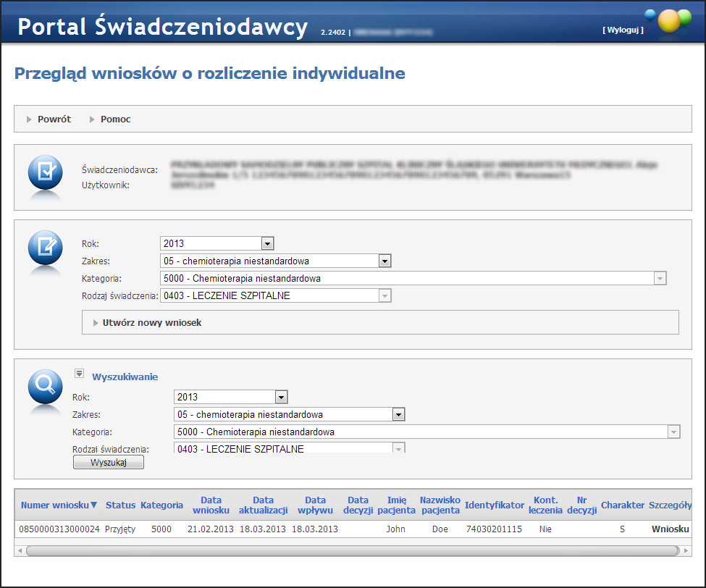Open the search section Rok dropdown

click(282, 398)
